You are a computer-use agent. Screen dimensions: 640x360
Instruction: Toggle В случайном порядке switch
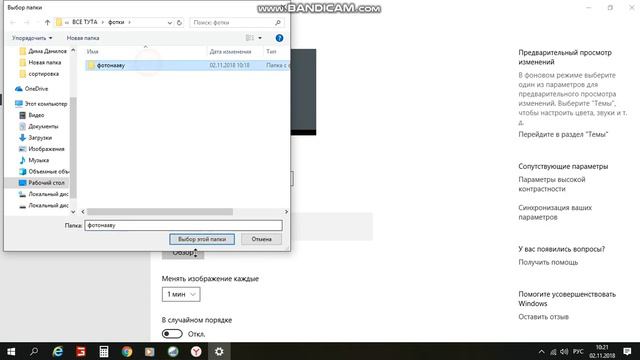coord(172,334)
